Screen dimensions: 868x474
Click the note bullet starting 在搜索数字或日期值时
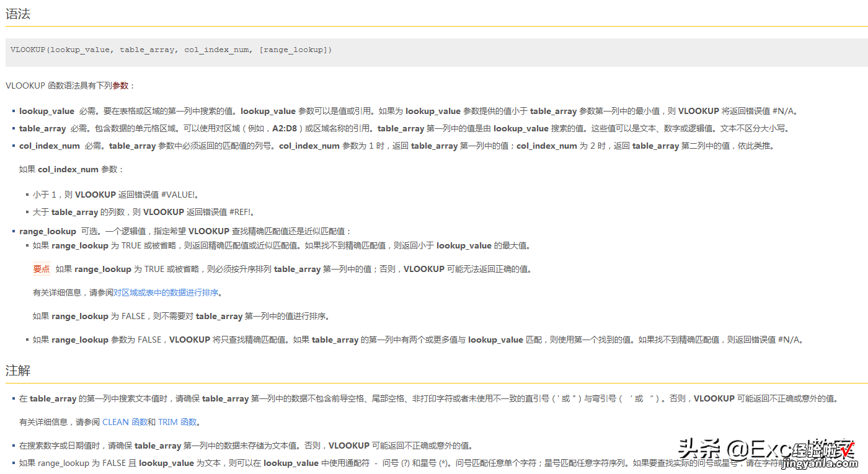click(x=246, y=445)
